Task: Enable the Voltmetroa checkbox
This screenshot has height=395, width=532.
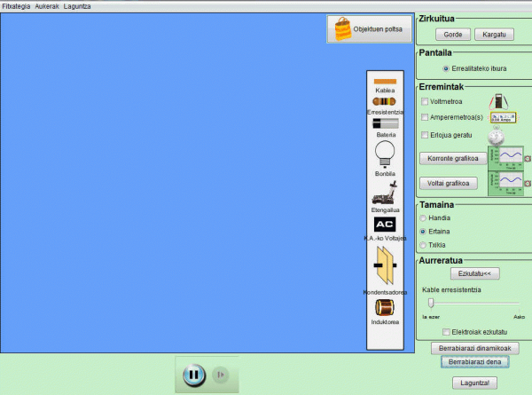Action: point(425,102)
